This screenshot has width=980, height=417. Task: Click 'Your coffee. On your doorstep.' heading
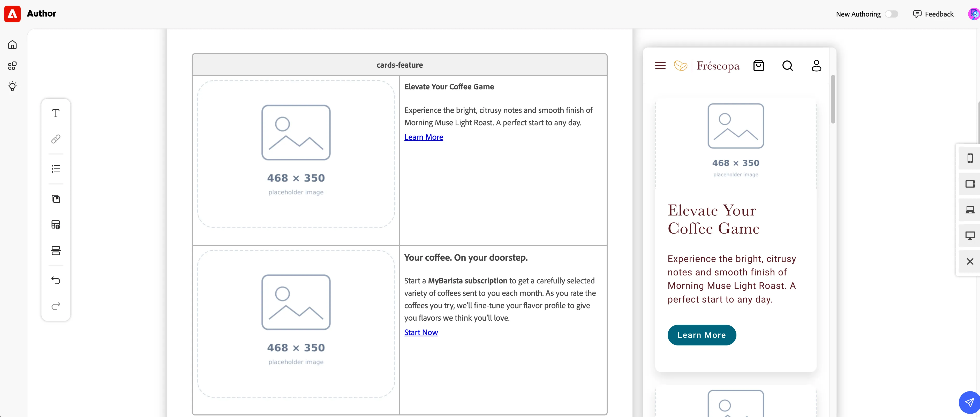(x=466, y=258)
